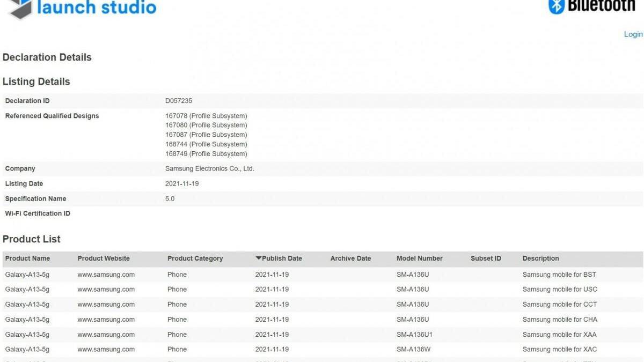Click www.samsung.com in the CHA row

click(x=106, y=320)
